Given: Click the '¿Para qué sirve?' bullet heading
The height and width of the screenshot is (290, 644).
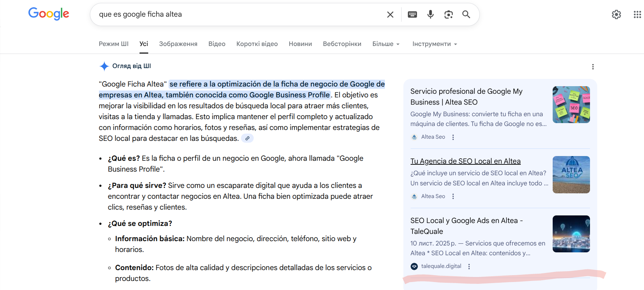Looking at the screenshot, I should [x=137, y=185].
